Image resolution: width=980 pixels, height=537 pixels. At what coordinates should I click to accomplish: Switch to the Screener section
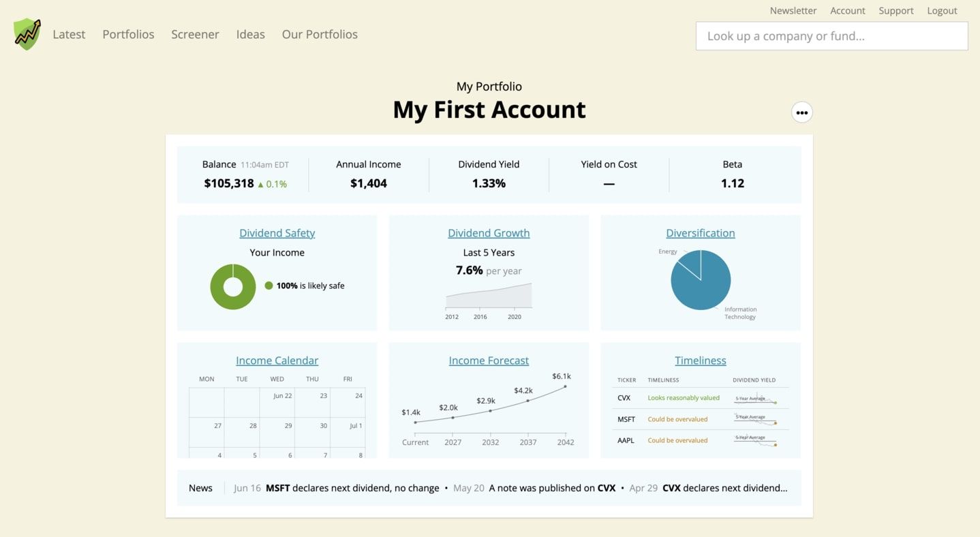[x=195, y=33]
